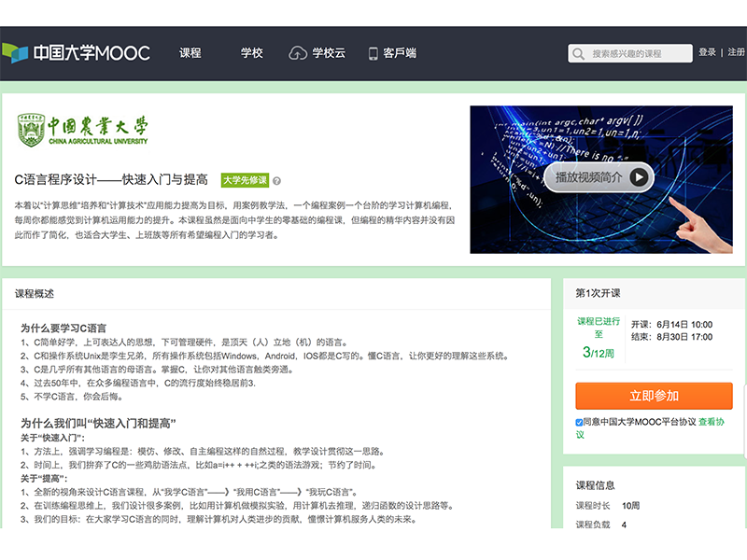Viewport: 747px width, 560px height.
Task: Click the 关于"快速入门" subheading
Action: tap(52, 438)
